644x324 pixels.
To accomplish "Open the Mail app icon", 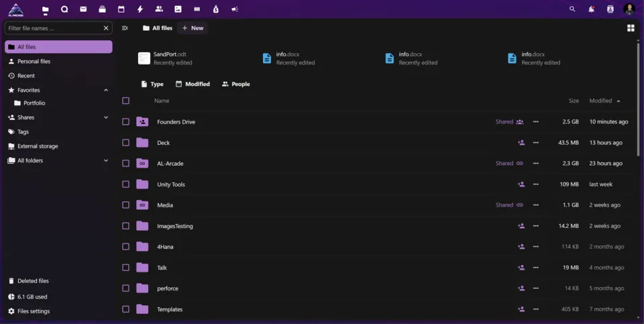I will click(83, 9).
